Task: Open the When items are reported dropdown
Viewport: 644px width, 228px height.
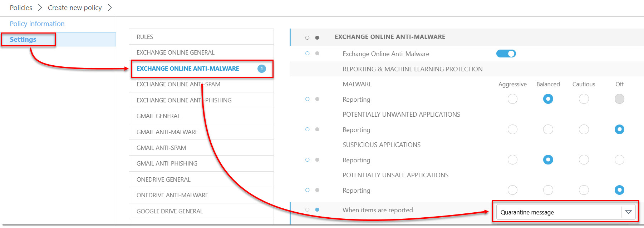Action: 566,212
